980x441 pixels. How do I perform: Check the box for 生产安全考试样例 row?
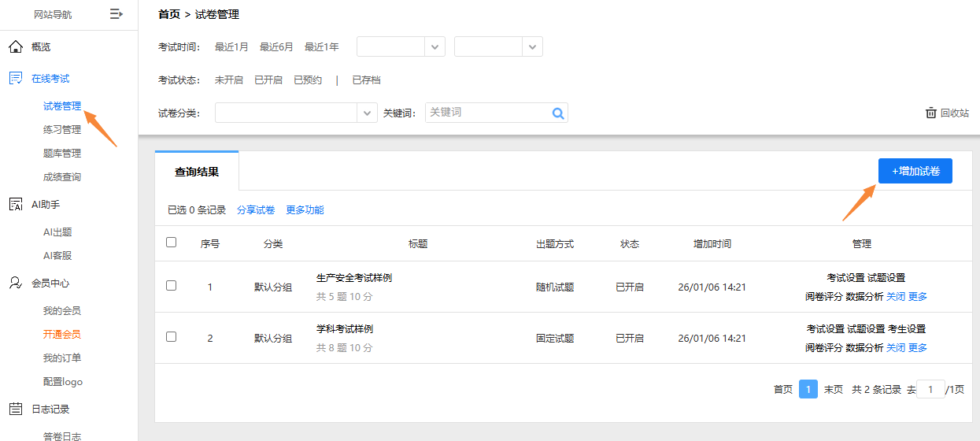(x=171, y=285)
